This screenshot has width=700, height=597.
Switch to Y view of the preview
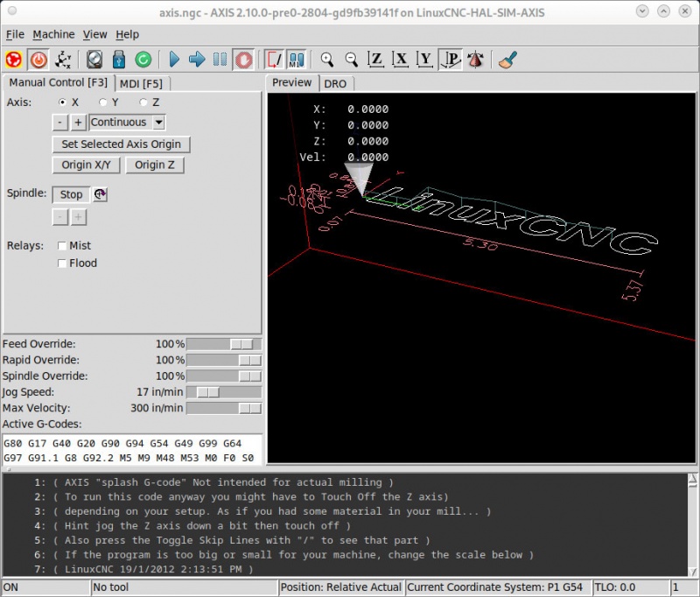[x=424, y=60]
